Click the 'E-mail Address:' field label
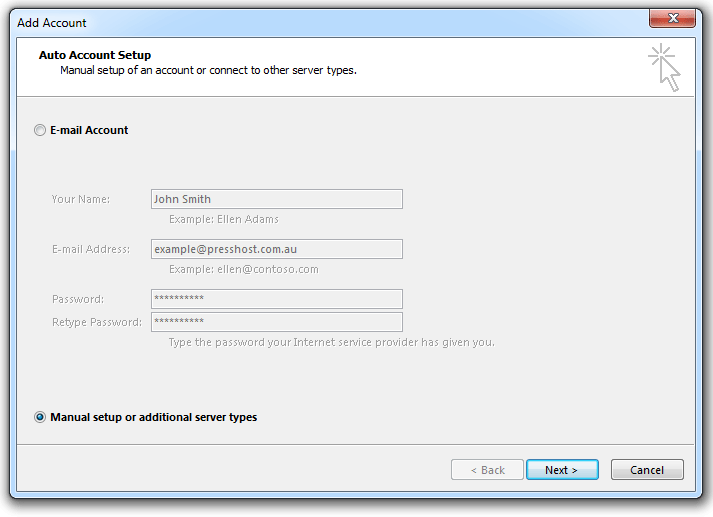Image resolution: width=713 pixels, height=517 pixels. tap(91, 249)
